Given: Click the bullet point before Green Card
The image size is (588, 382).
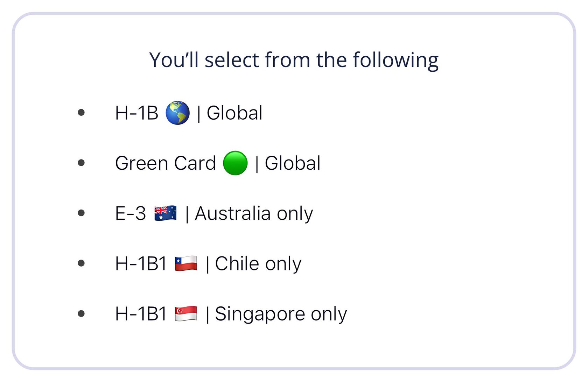Looking at the screenshot, I should coord(81,163).
